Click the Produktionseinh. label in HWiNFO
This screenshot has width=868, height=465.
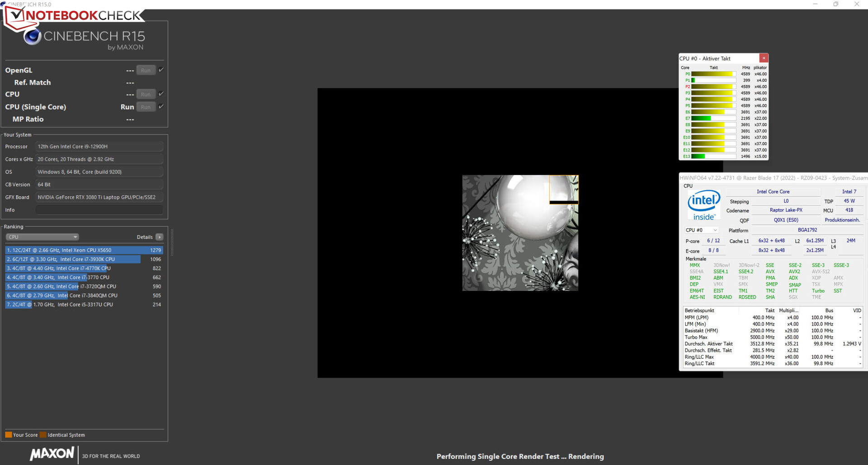pyautogui.click(x=842, y=220)
